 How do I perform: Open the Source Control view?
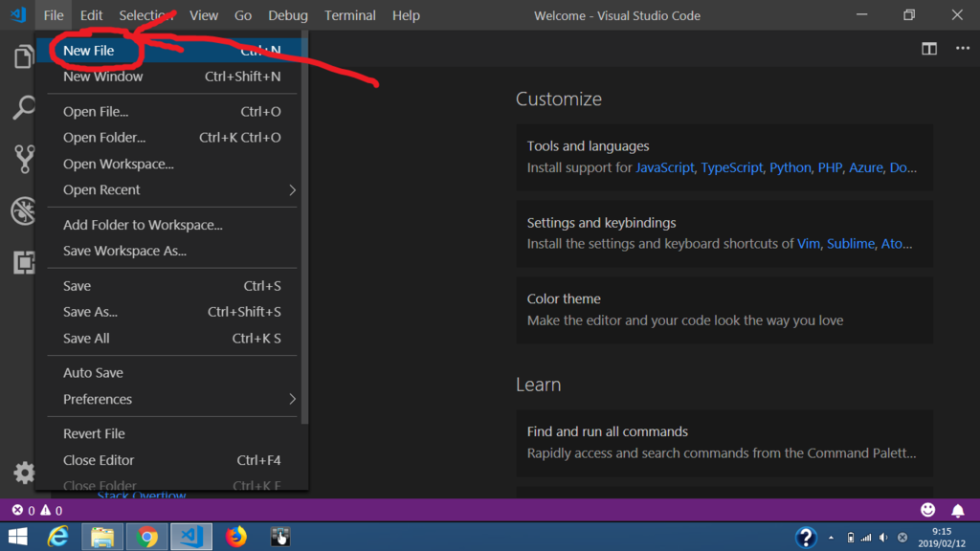[24, 159]
